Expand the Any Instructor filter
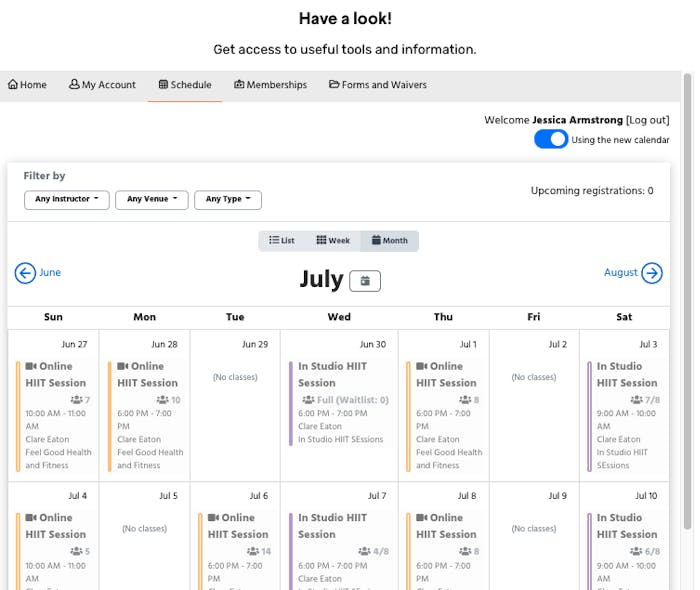 pos(67,199)
